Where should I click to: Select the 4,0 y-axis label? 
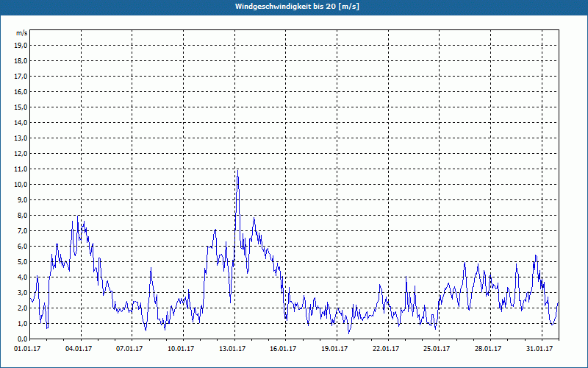22,277
